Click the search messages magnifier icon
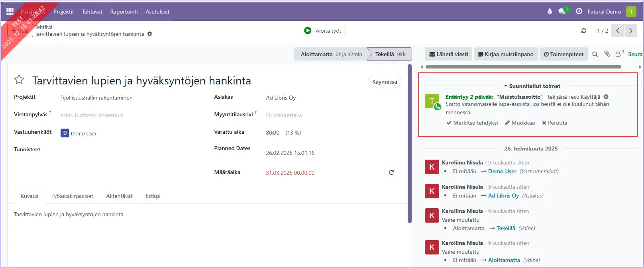 pyautogui.click(x=595, y=54)
